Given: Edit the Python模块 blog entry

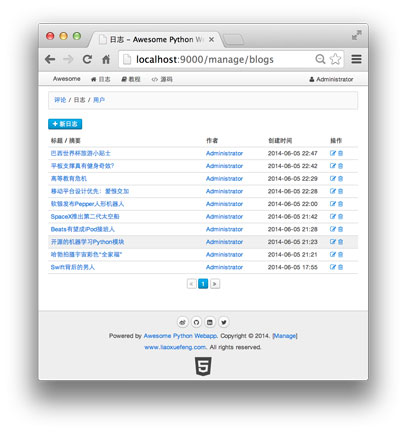Looking at the screenshot, I should (x=333, y=242).
